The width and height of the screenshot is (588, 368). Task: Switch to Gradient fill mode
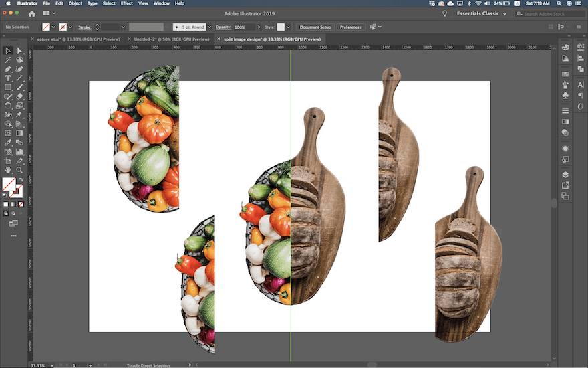(x=13, y=203)
